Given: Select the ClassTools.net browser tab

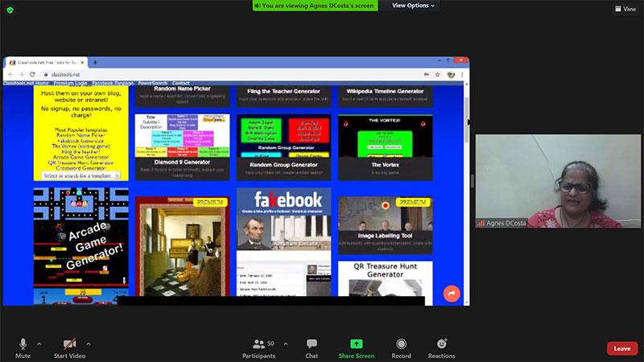Looking at the screenshot, I should pyautogui.click(x=45, y=63).
